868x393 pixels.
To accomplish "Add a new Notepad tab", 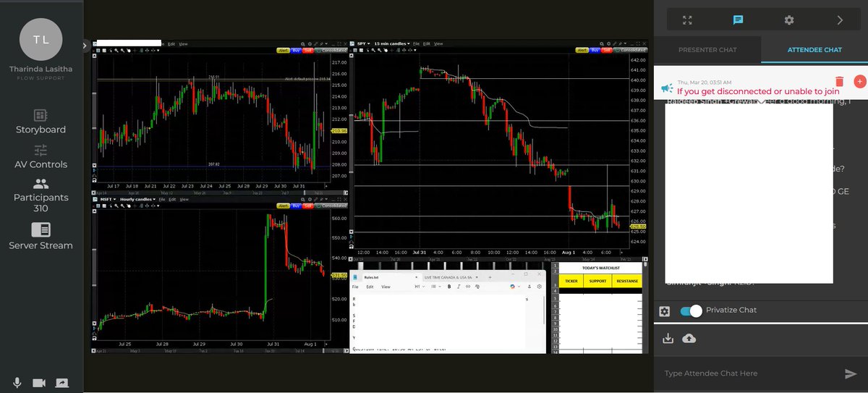I will pyautogui.click(x=490, y=277).
